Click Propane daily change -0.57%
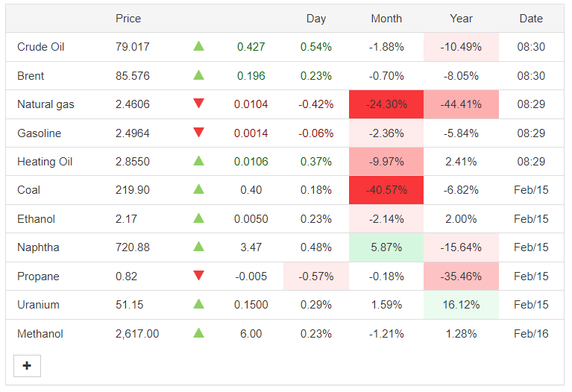572x392 pixels. (316, 276)
